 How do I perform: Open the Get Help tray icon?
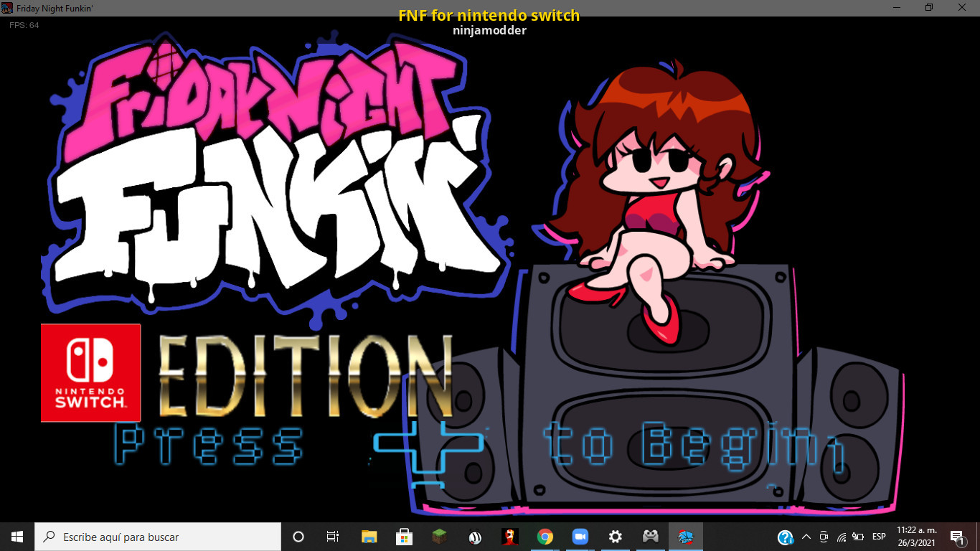[786, 537]
